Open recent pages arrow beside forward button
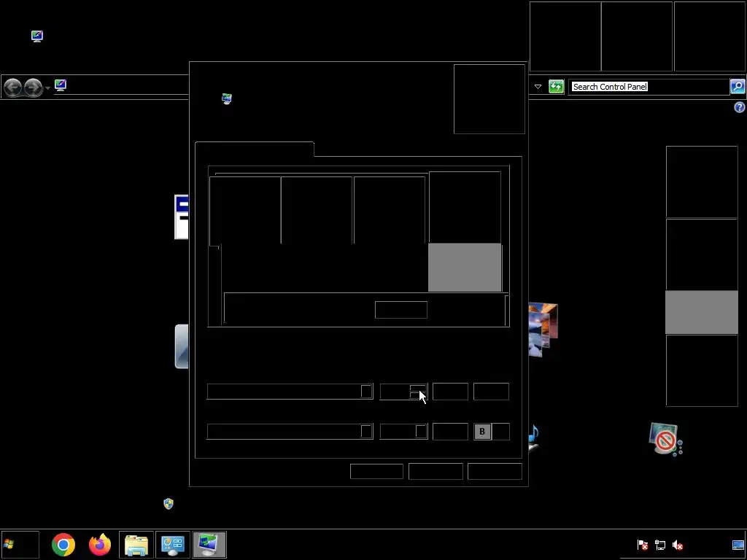 47,88
